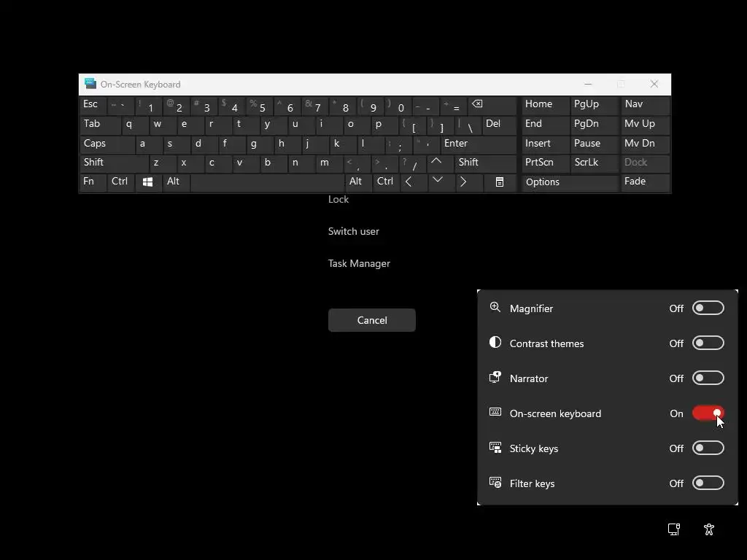
Task: Tap the right Alt key
Action: (x=357, y=182)
